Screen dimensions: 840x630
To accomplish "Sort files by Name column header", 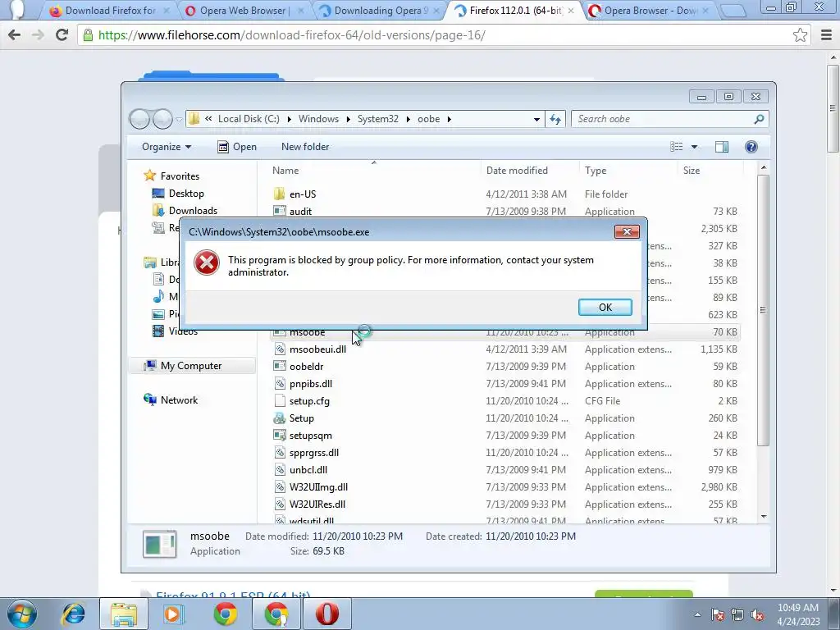I will pos(285,171).
